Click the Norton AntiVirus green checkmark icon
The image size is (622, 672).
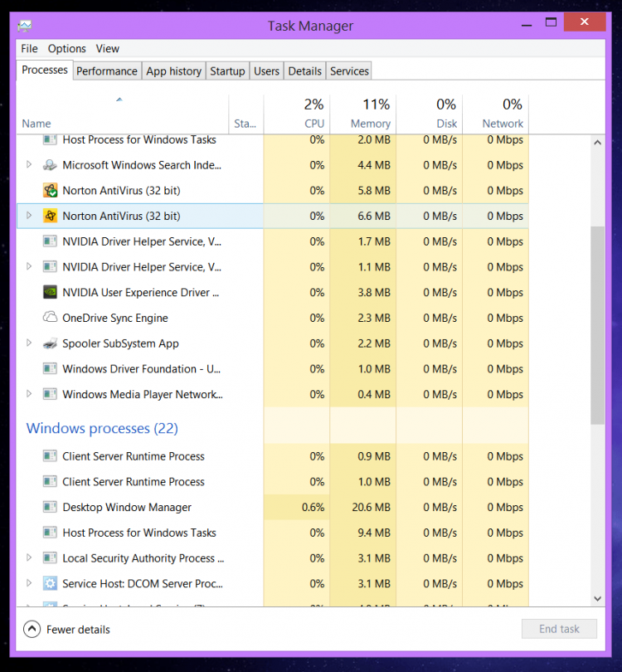(50, 190)
